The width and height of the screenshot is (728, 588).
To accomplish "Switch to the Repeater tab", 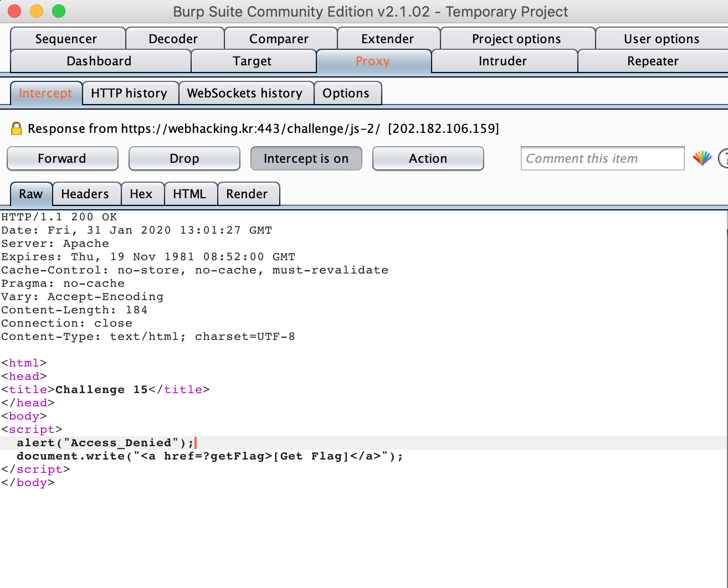I will (653, 61).
